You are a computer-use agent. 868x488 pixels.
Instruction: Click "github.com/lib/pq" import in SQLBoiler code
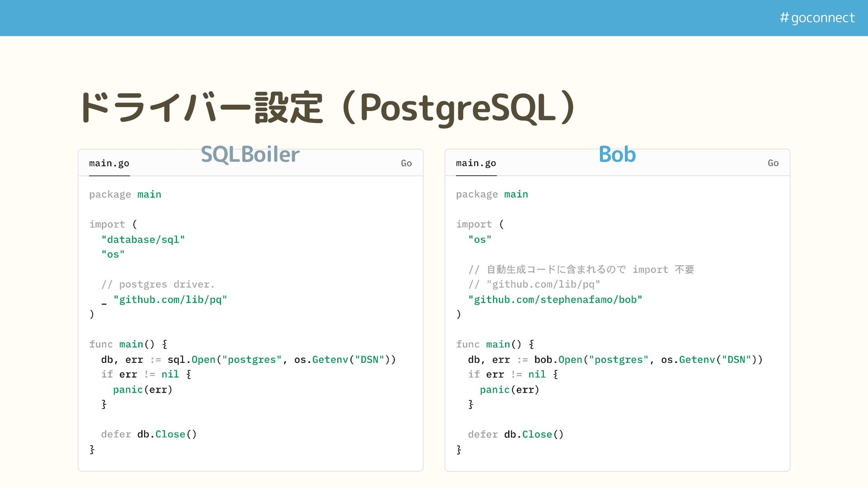[x=170, y=300]
